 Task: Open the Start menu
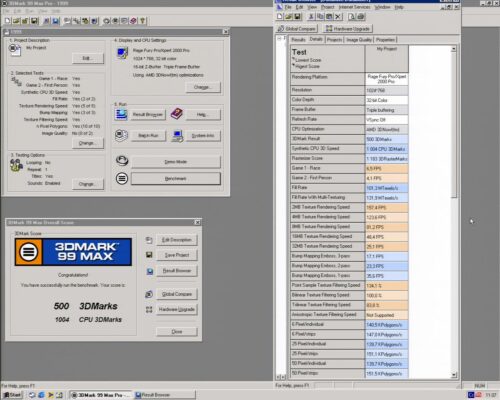tap(12, 395)
